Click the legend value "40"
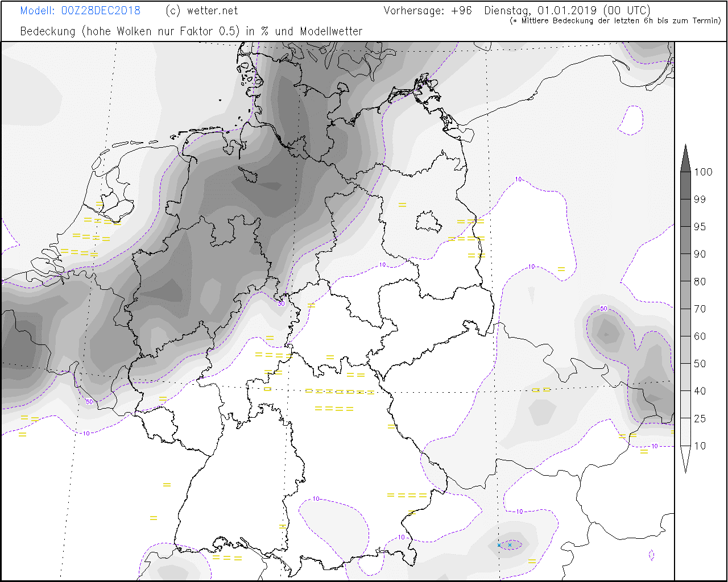This screenshot has height=582, width=728. 700,391
